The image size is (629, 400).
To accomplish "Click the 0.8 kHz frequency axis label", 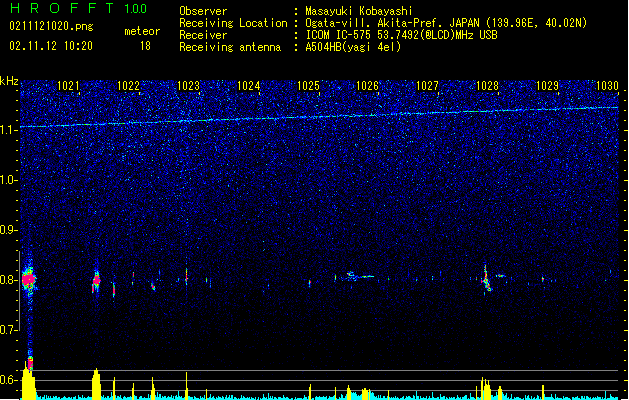I will click(8, 280).
